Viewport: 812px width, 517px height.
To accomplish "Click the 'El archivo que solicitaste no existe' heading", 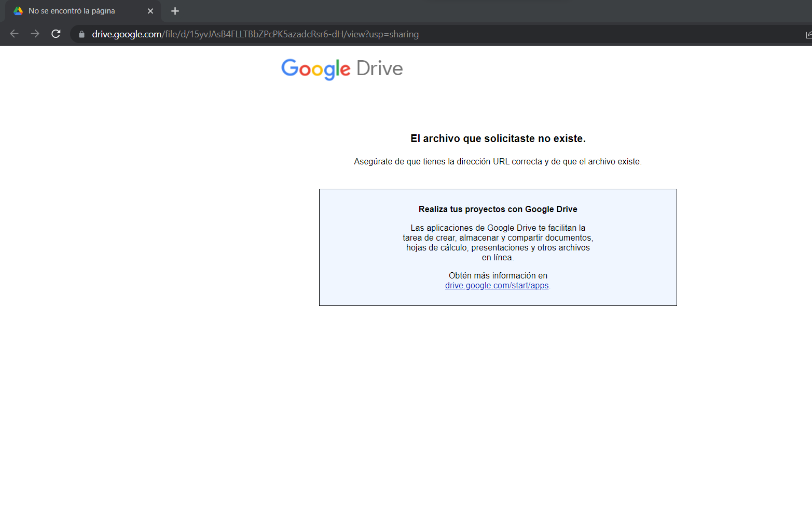I will point(498,138).
